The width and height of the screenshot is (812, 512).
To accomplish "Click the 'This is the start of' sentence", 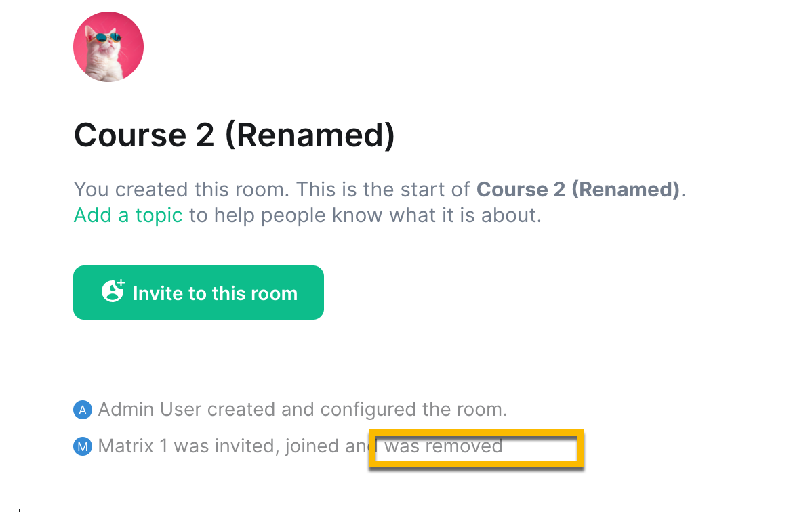I will (383, 190).
